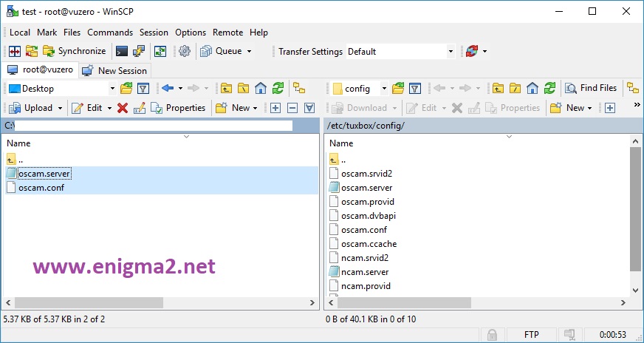Open the Commands menu

click(110, 33)
